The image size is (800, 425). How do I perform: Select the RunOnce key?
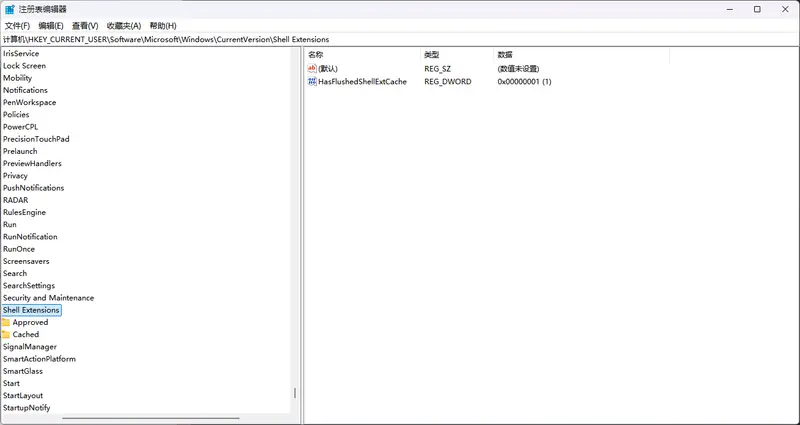(x=19, y=249)
